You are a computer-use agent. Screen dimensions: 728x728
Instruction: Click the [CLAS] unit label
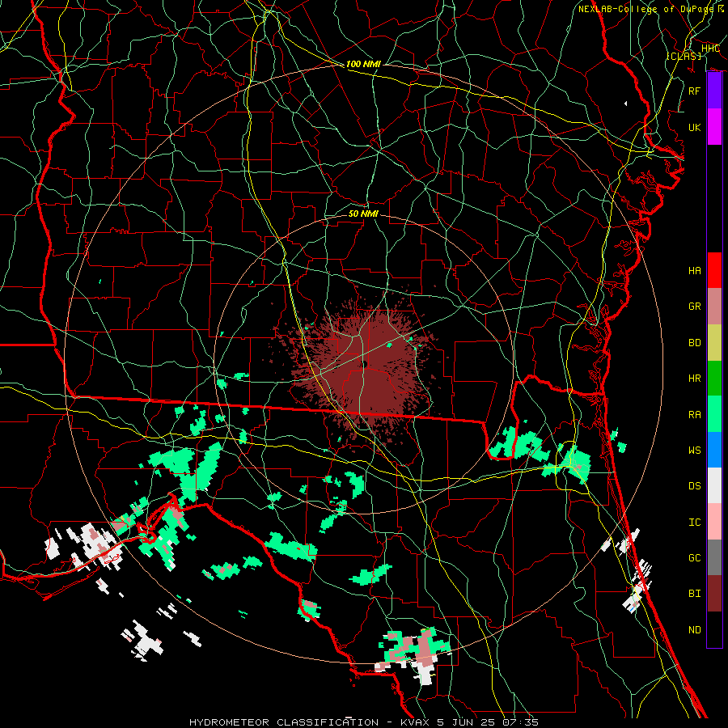click(x=684, y=56)
